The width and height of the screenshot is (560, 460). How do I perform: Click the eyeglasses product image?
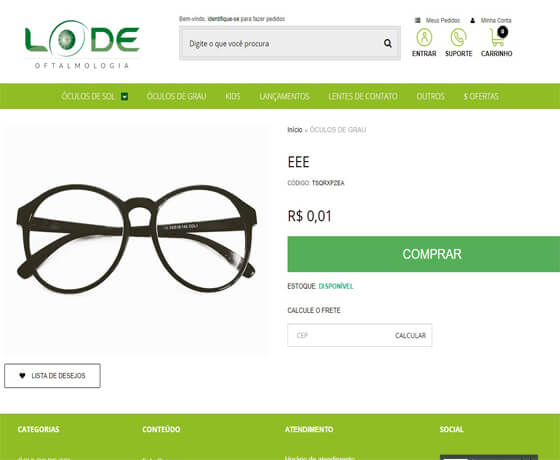(136, 240)
